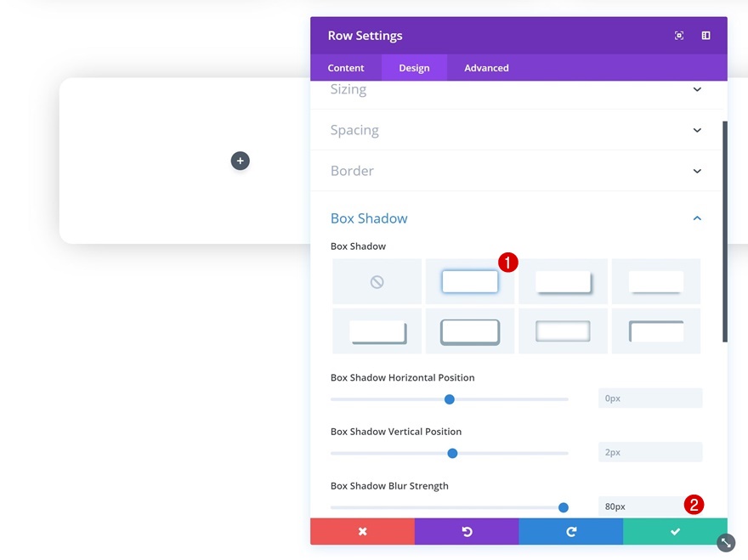Click the redo icon at the bottom
Screen dimensions: 748x560
pos(570,531)
